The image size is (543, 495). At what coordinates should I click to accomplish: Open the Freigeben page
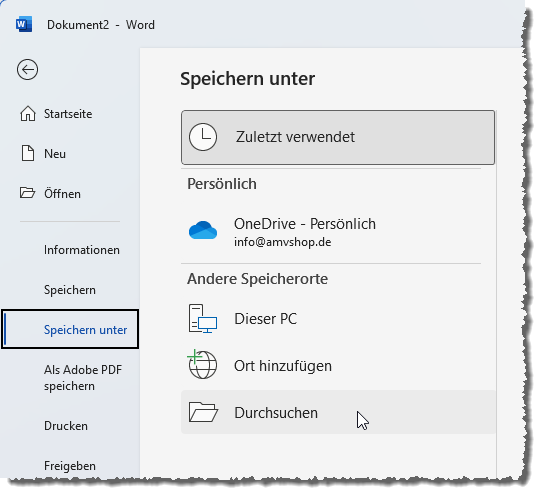point(70,466)
